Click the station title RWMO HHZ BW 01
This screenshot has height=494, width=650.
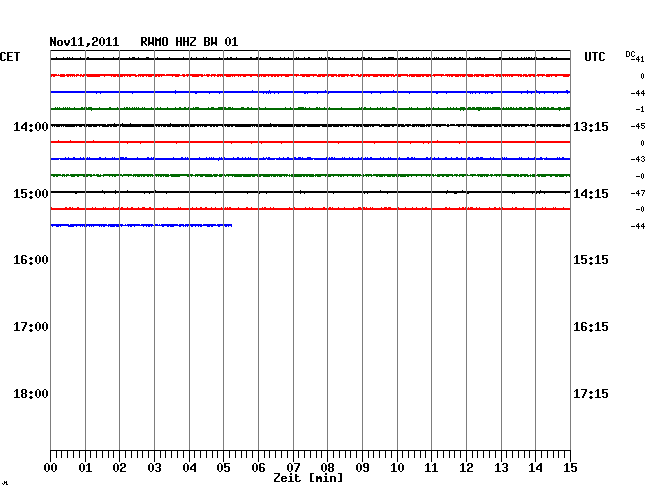tap(189, 42)
